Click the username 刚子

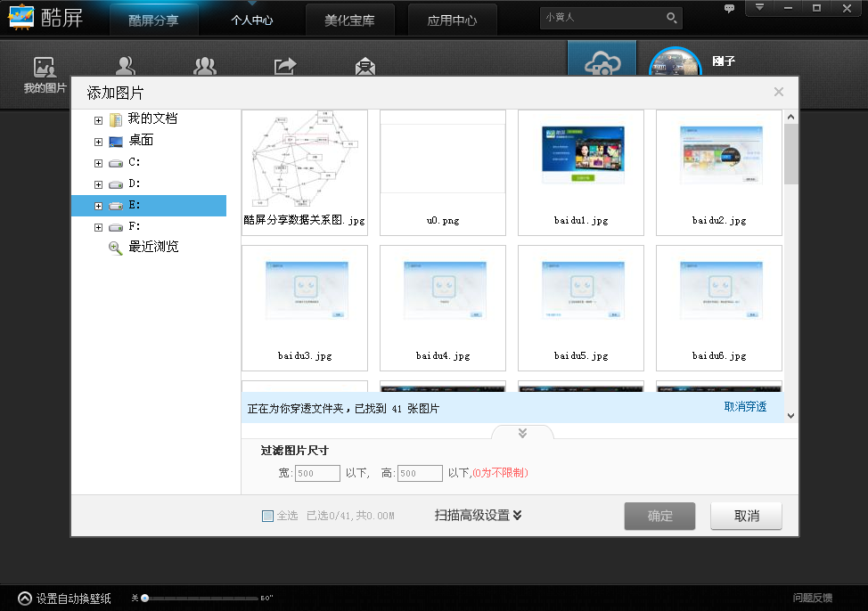point(724,61)
